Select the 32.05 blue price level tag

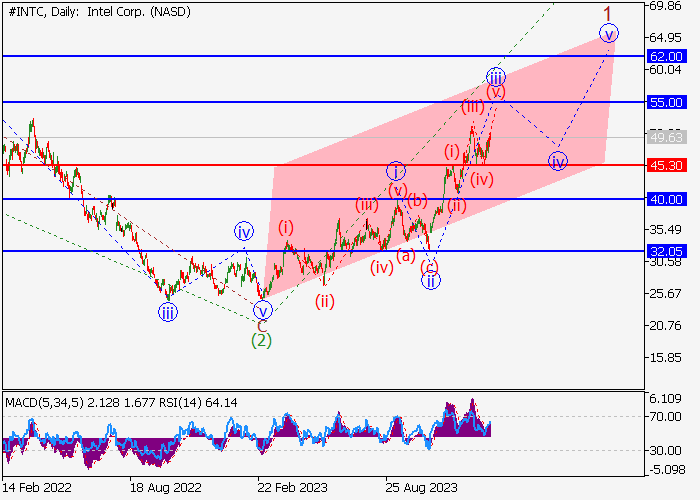pyautogui.click(x=666, y=251)
